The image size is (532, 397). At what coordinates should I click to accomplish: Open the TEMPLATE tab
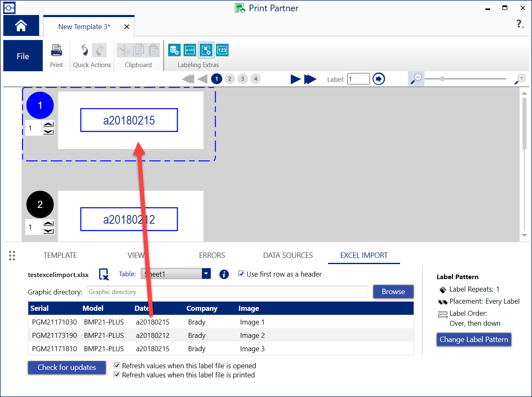[60, 255]
